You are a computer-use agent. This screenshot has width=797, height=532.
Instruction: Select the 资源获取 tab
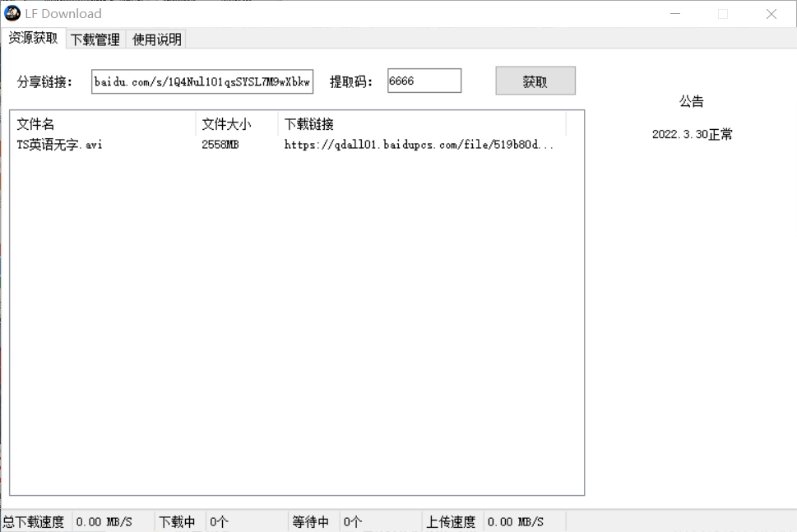pyautogui.click(x=33, y=39)
